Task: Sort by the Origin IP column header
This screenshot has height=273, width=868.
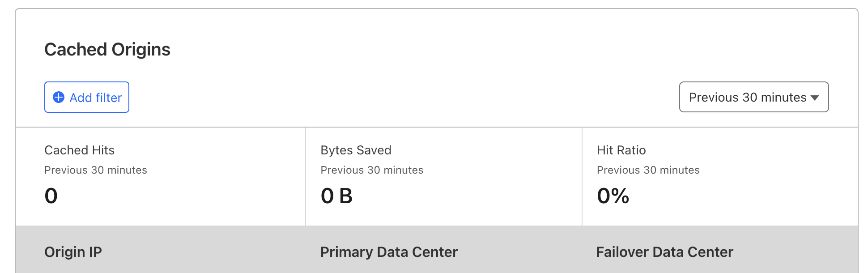Action: 73,252
